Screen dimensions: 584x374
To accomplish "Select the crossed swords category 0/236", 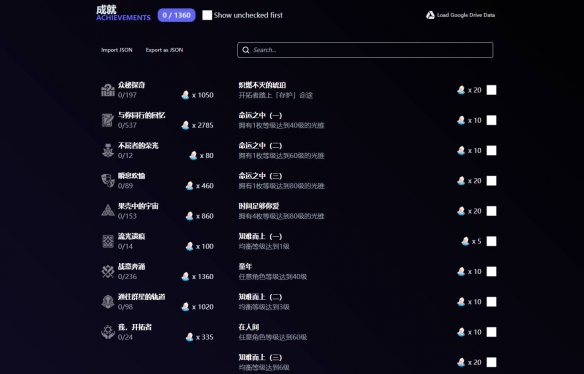I will tap(108, 271).
